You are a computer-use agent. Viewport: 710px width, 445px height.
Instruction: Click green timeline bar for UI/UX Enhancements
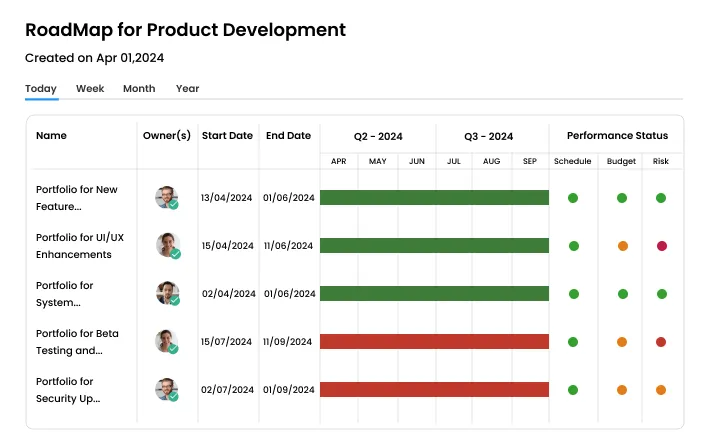point(434,246)
